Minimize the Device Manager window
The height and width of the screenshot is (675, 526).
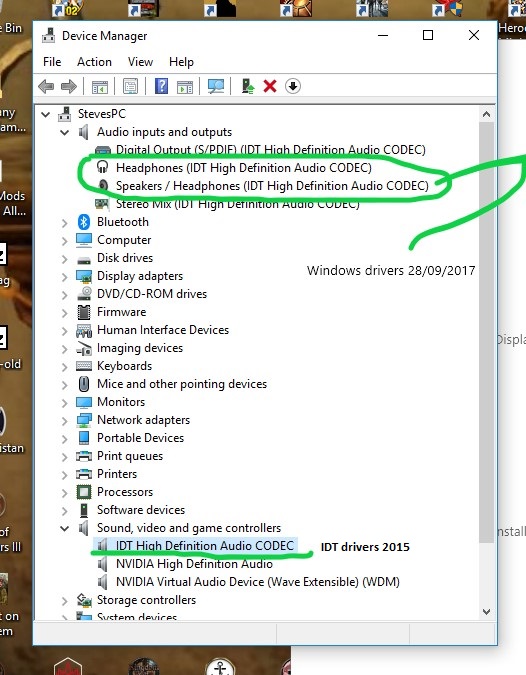[x=383, y=35]
